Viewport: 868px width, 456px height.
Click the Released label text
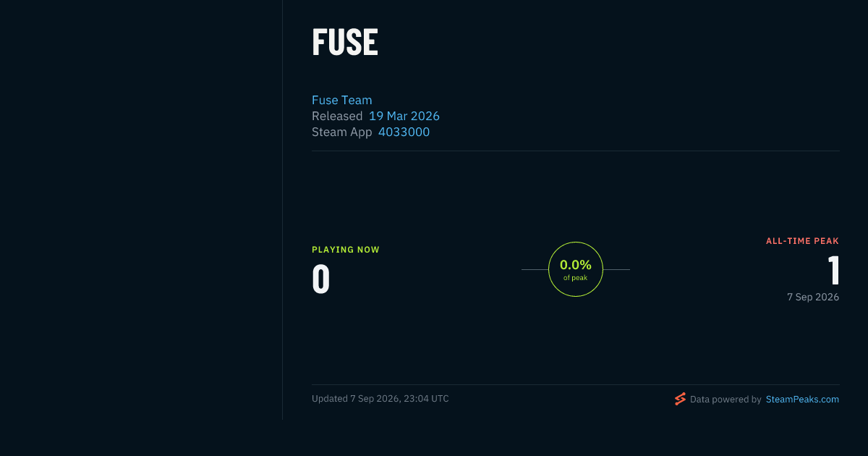pos(337,116)
